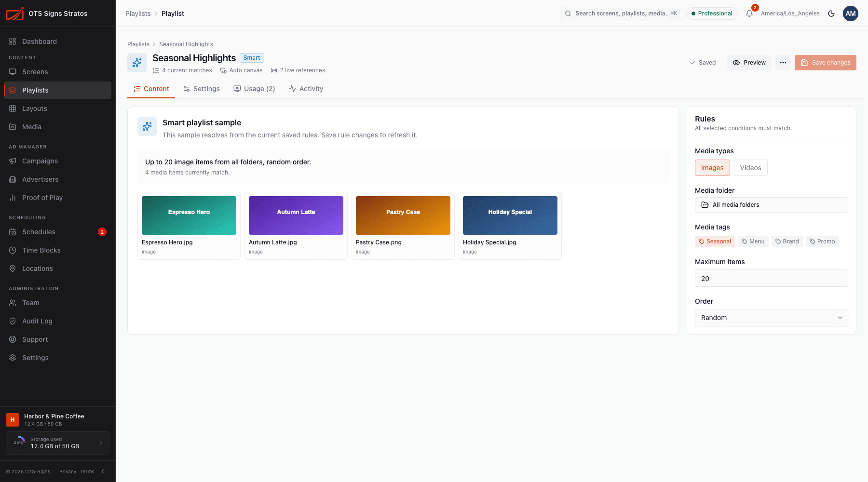The height and width of the screenshot is (482, 868).
Task: Select the Content tab
Action: tap(151, 89)
